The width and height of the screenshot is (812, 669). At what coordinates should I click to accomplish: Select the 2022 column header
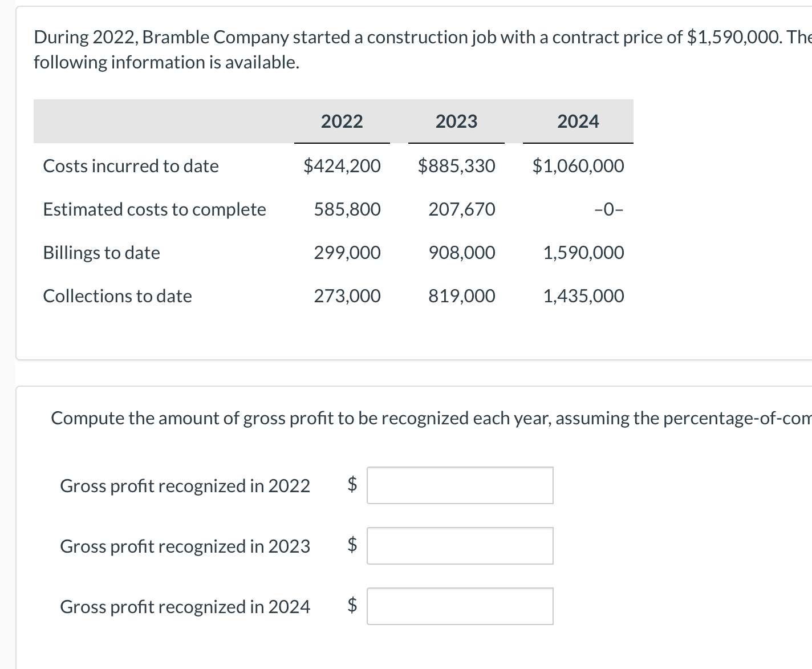[x=342, y=121]
